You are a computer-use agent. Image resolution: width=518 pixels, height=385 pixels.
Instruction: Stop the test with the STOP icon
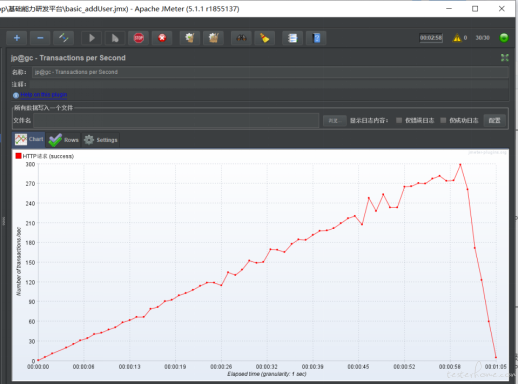point(139,38)
